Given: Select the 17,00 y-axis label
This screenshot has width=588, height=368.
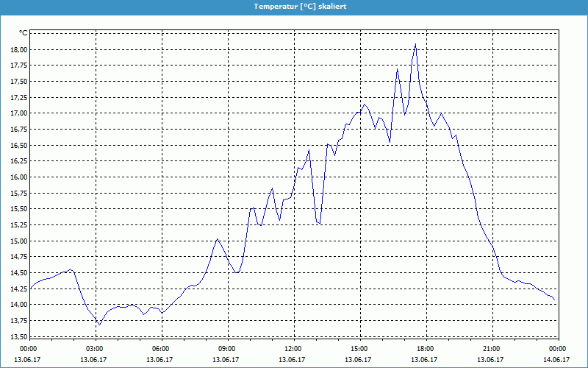Looking at the screenshot, I should click(x=18, y=113).
